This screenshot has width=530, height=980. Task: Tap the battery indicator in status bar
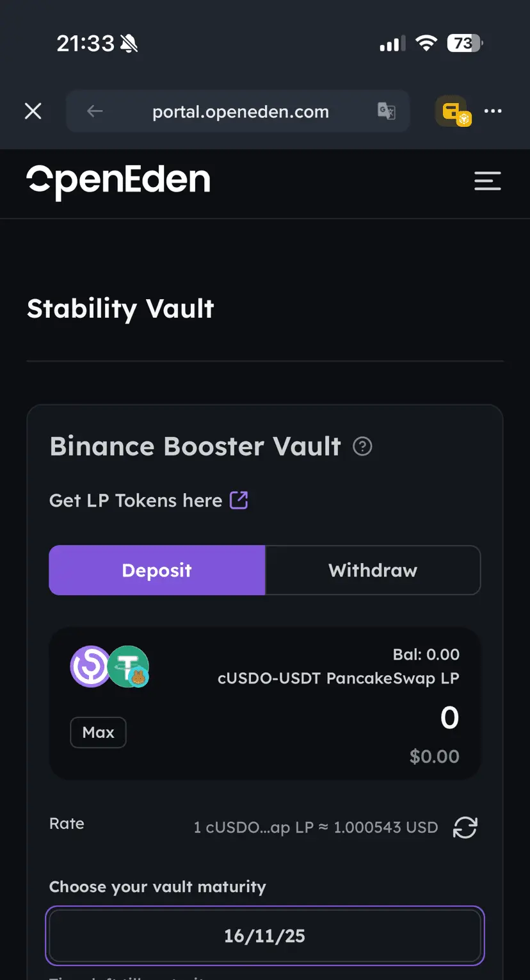coord(465,44)
